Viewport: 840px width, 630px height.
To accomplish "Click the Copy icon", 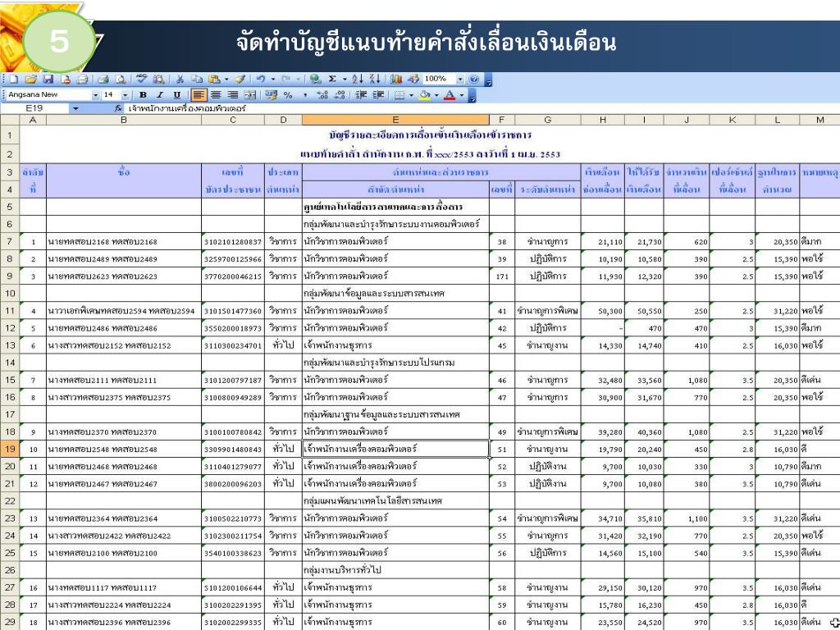I will 197,80.
